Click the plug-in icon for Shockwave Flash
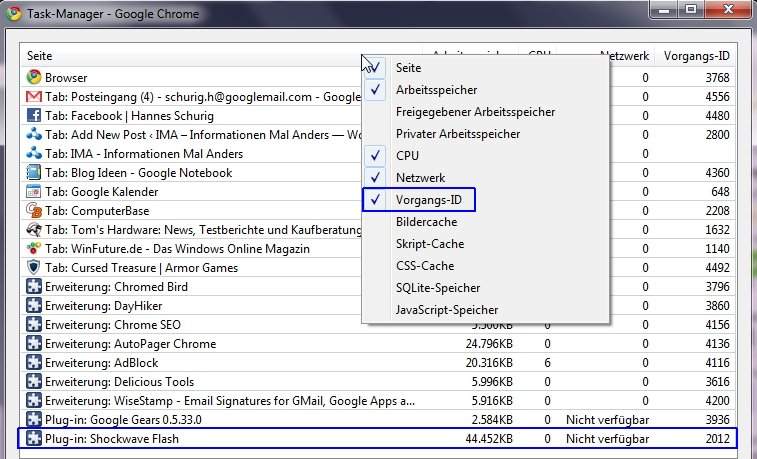The height and width of the screenshot is (459, 757). tap(34, 439)
